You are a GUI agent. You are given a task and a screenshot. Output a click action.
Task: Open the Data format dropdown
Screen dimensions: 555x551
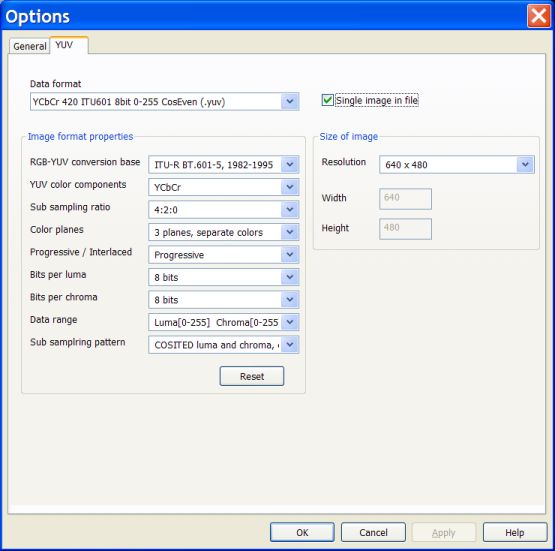click(x=165, y=102)
